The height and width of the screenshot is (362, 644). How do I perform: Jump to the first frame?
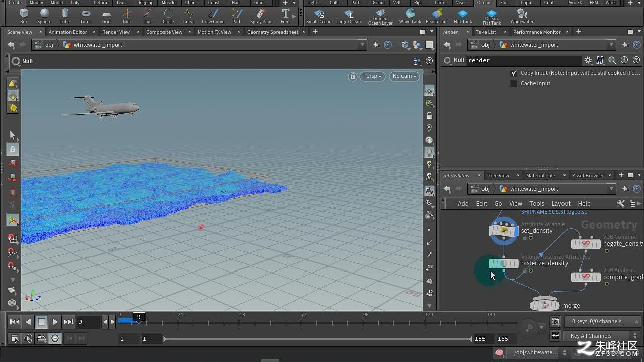pyautogui.click(x=14, y=322)
